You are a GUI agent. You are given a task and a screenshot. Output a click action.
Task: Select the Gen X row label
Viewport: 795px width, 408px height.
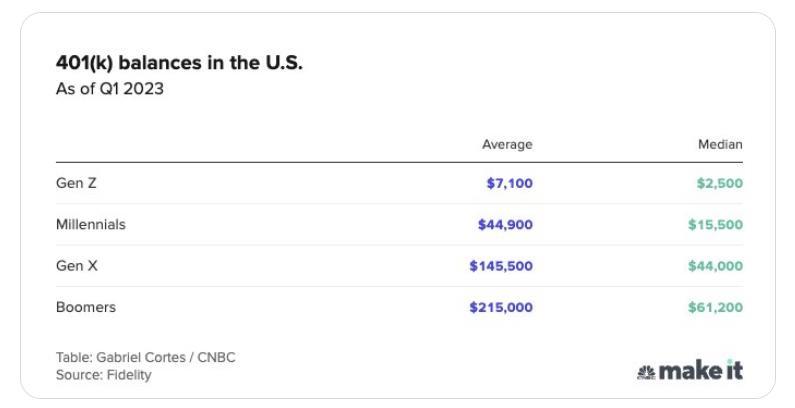77,266
